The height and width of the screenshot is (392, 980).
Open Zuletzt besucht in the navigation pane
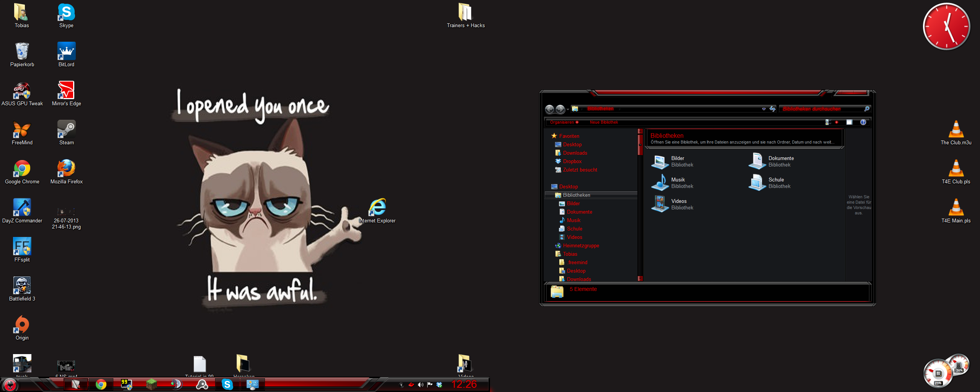tap(576, 170)
